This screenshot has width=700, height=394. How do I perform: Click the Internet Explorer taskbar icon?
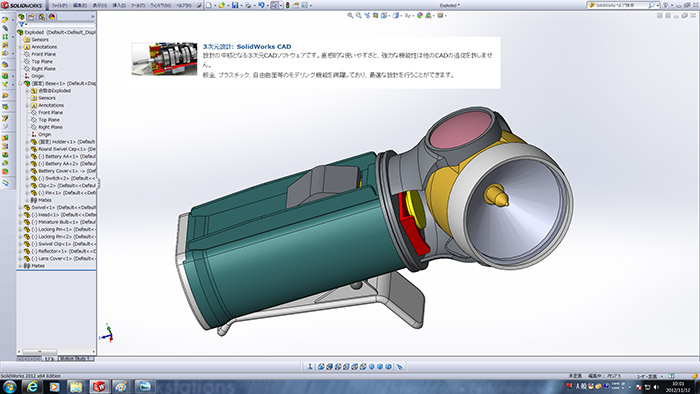[32, 386]
